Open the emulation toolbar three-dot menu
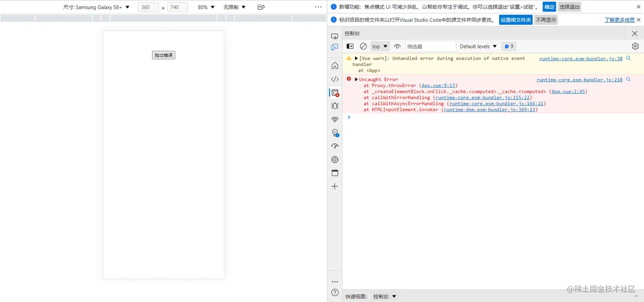Image resolution: width=644 pixels, height=302 pixels. pos(318,7)
